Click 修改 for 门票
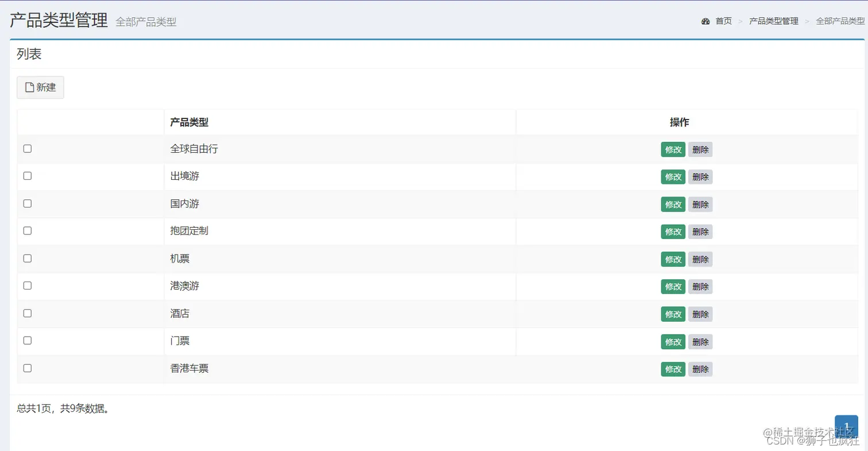The width and height of the screenshot is (868, 451). [x=673, y=342]
